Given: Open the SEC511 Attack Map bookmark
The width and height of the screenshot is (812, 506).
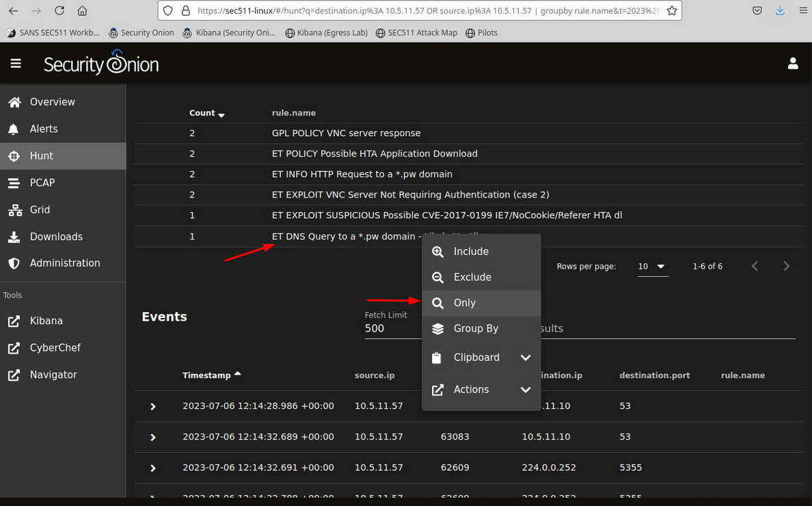Looking at the screenshot, I should coord(416,33).
